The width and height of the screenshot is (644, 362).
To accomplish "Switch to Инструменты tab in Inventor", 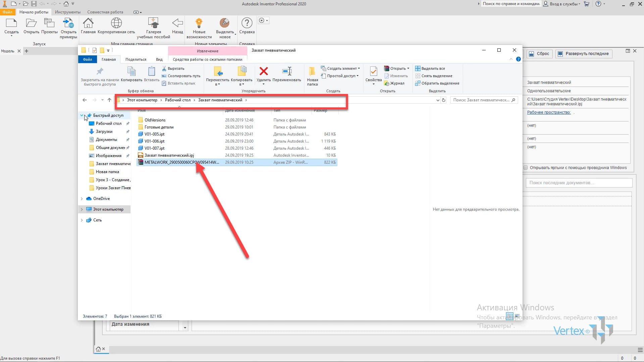I will pos(68,12).
